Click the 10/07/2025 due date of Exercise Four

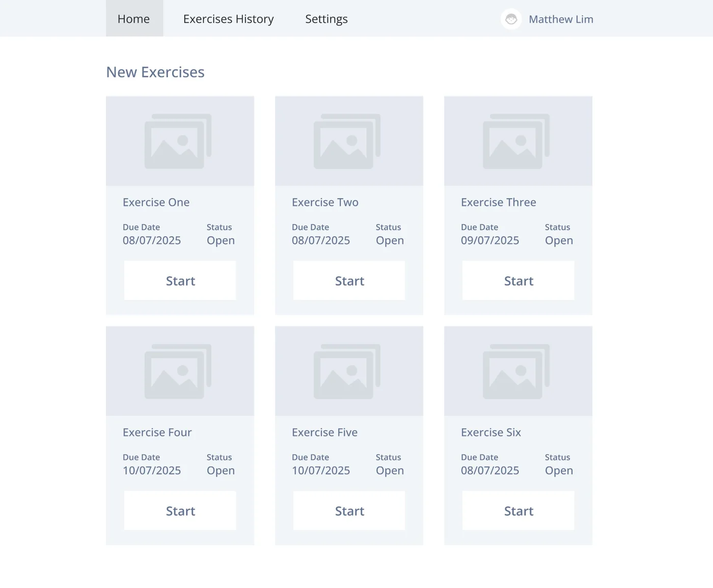pyautogui.click(x=152, y=470)
